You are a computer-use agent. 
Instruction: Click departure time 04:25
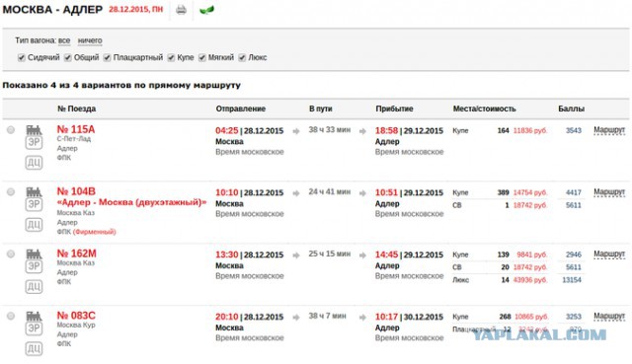227,130
